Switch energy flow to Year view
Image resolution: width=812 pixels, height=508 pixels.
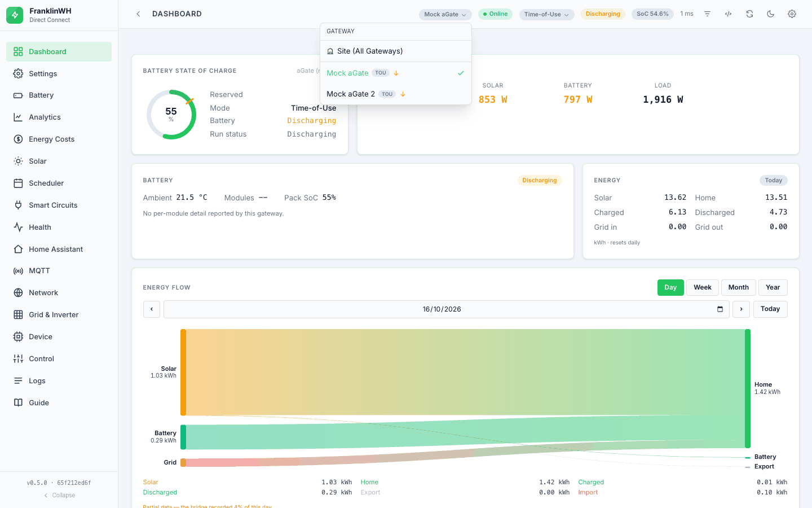point(773,288)
